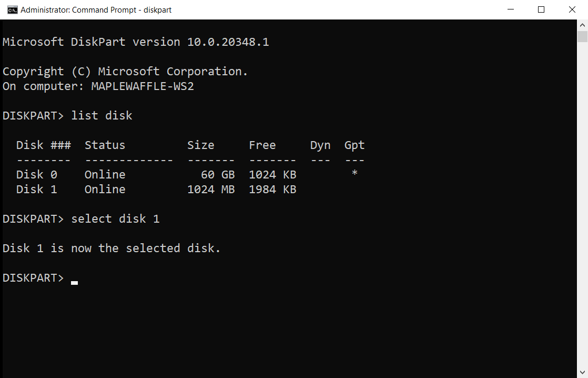Click the DiskPart version number text
The width and height of the screenshot is (588, 378).
229,42
